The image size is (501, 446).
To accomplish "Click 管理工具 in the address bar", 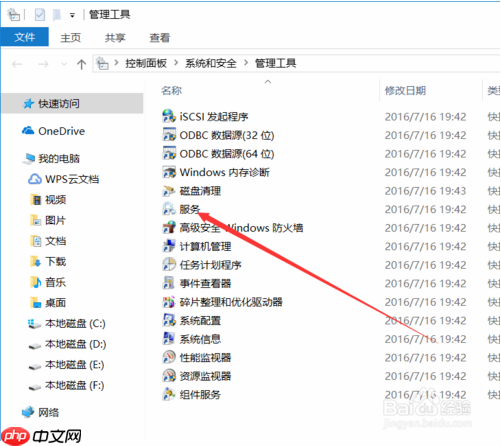I will (x=275, y=63).
